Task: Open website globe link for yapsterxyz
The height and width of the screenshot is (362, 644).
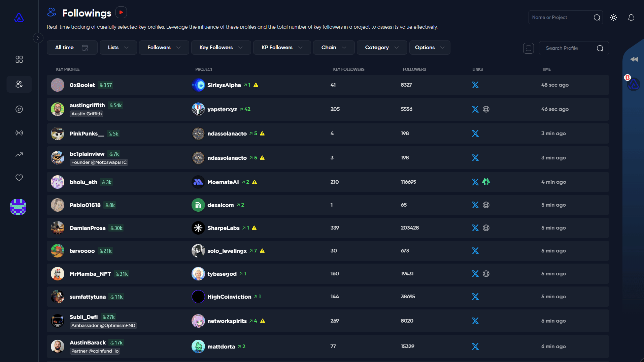Action: pos(486,109)
